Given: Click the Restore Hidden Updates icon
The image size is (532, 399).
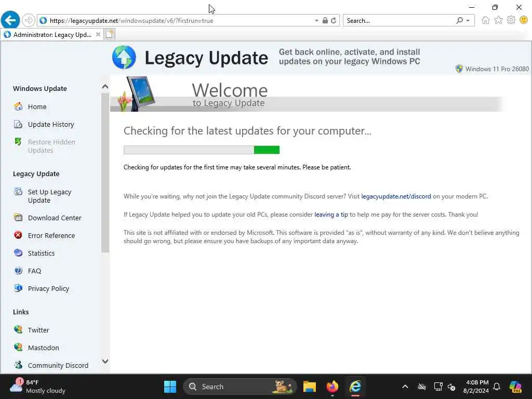Looking at the screenshot, I should pyautogui.click(x=18, y=141).
